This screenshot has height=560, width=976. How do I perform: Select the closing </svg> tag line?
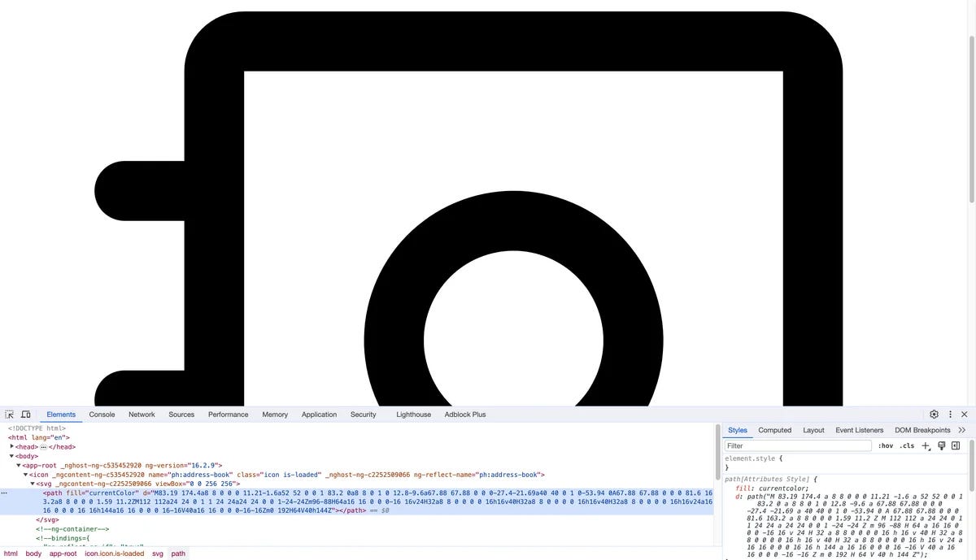(47, 519)
